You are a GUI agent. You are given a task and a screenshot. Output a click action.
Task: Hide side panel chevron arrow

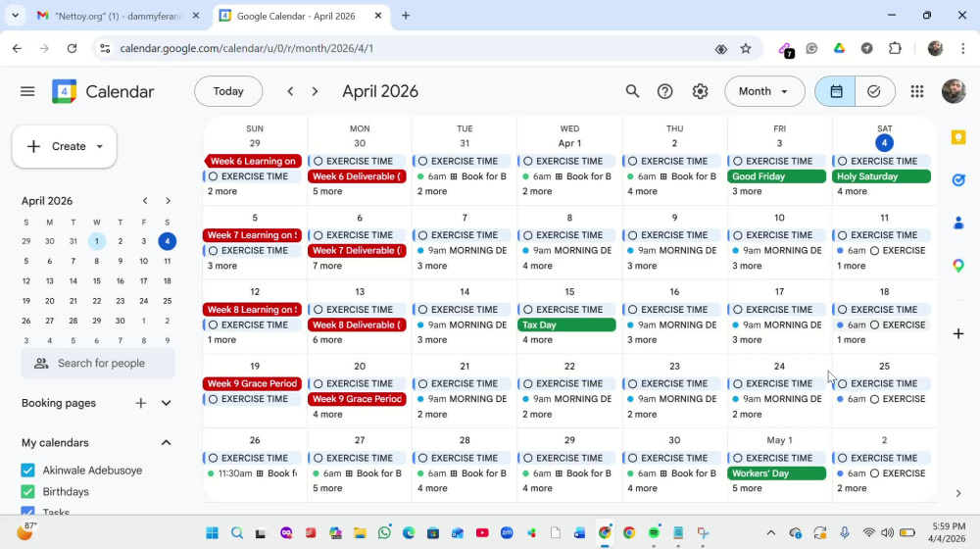pos(958,494)
